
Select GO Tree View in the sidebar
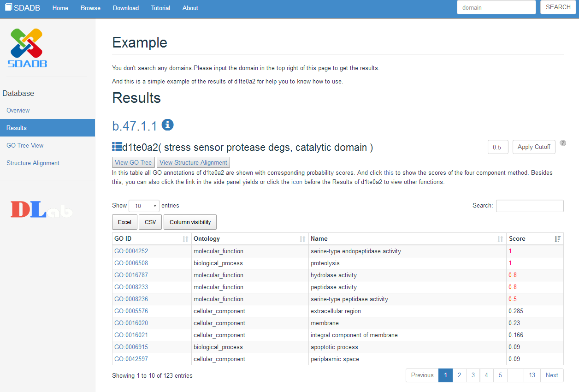click(x=25, y=146)
